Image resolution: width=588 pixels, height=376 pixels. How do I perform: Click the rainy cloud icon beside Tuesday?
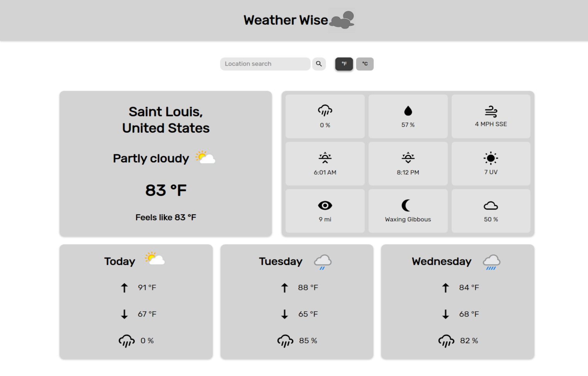[x=322, y=261]
